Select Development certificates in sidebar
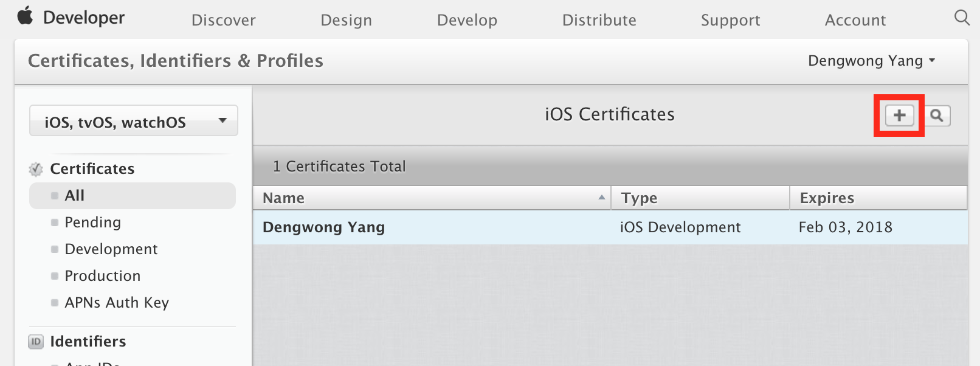Image resolution: width=980 pixels, height=366 pixels. click(111, 249)
